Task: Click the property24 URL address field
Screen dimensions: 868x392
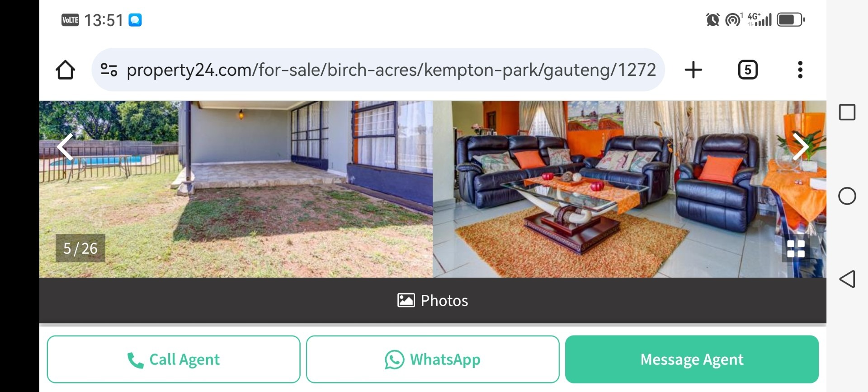Action: [391, 70]
